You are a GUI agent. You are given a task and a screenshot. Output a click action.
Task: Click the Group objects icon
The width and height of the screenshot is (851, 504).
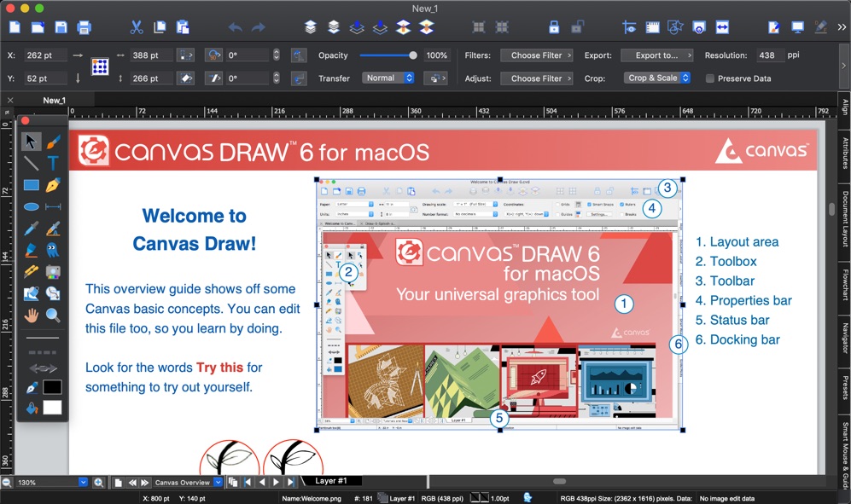pyautogui.click(x=479, y=27)
